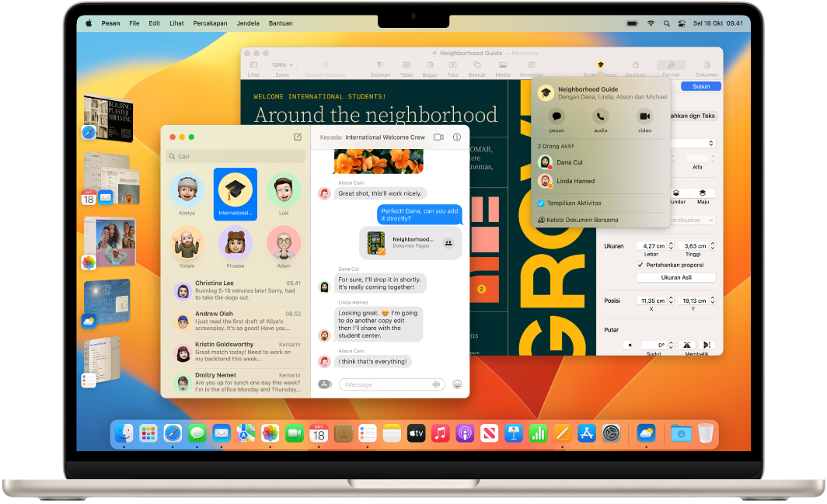Open Numbers from the Dock

[537, 433]
